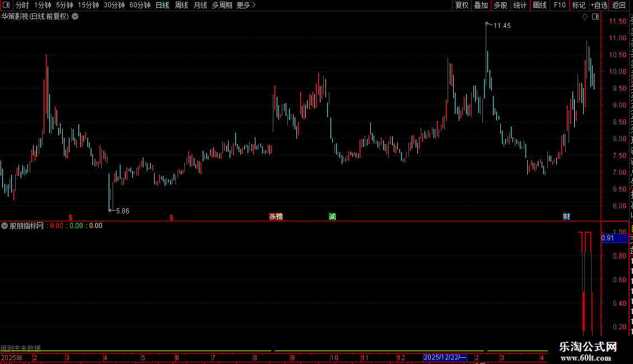
Task: Select the 5分钟 period tab
Action: [x=64, y=5]
